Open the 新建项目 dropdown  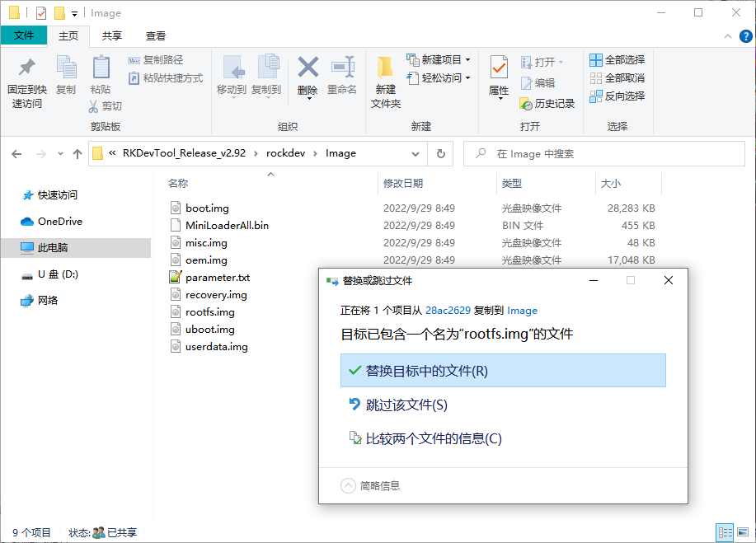point(467,60)
